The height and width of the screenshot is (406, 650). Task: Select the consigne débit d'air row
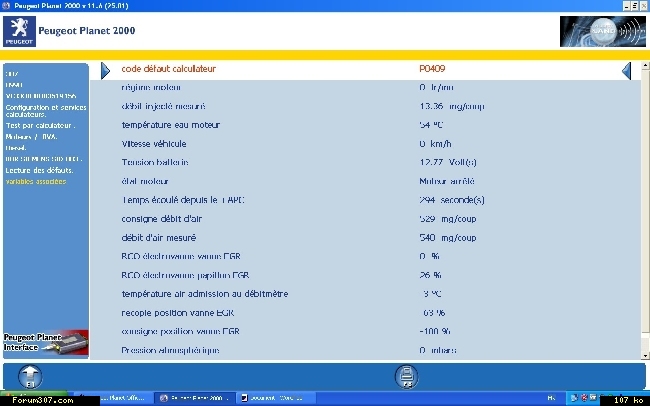click(x=365, y=219)
